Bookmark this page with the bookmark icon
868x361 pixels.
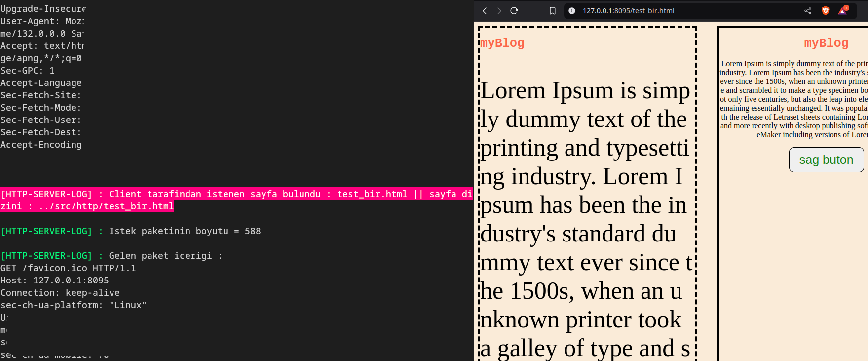click(x=553, y=11)
